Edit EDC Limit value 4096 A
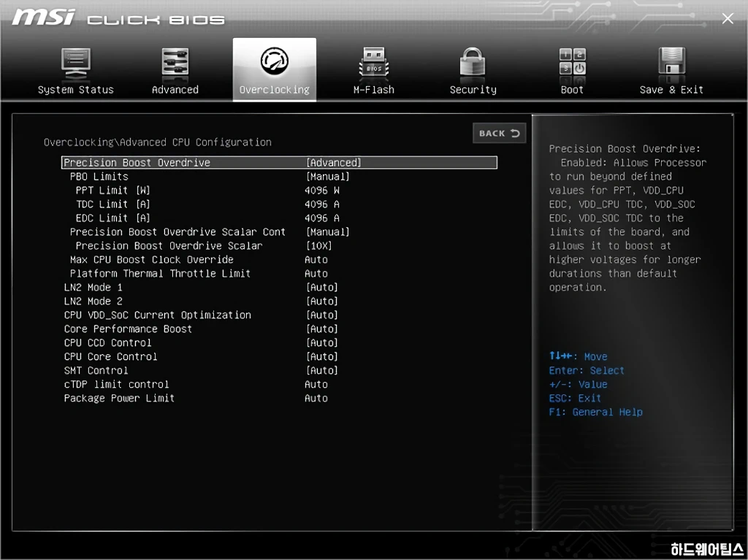The width and height of the screenshot is (748, 560). point(322,218)
